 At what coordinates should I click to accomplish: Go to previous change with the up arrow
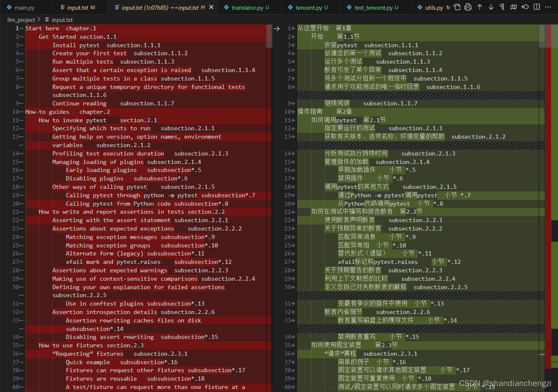[480, 7]
